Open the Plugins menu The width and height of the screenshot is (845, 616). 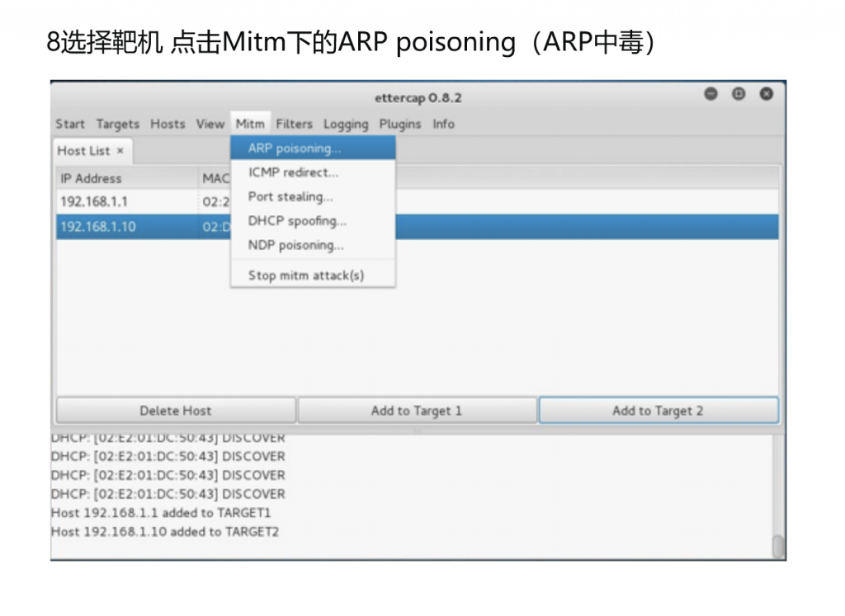[x=400, y=125]
